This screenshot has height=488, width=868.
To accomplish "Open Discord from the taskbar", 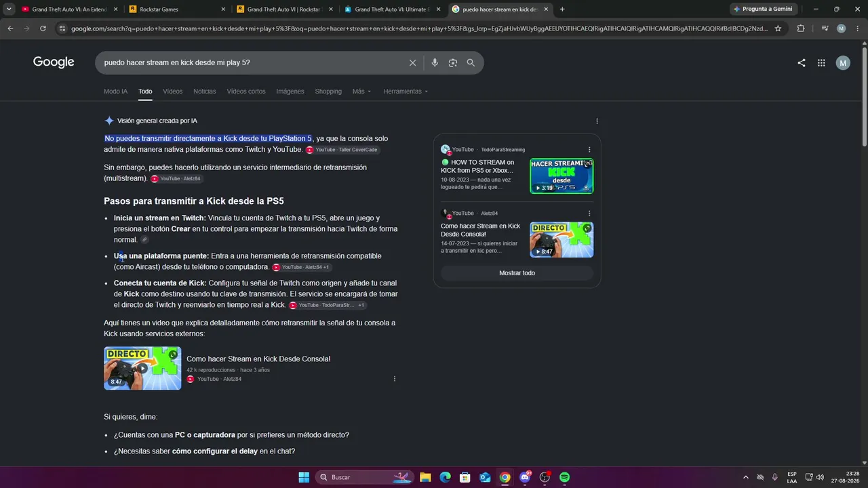I will [525, 477].
